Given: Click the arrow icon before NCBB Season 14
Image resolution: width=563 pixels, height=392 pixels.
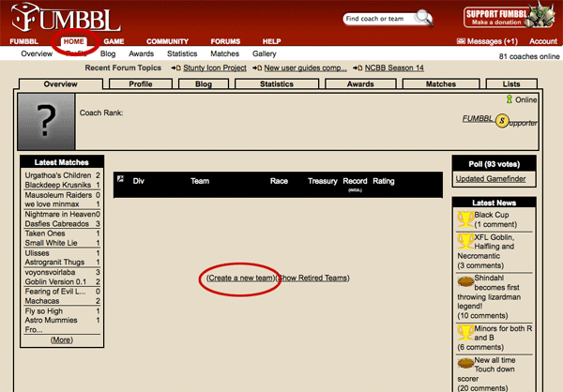Looking at the screenshot, I should 358,68.
